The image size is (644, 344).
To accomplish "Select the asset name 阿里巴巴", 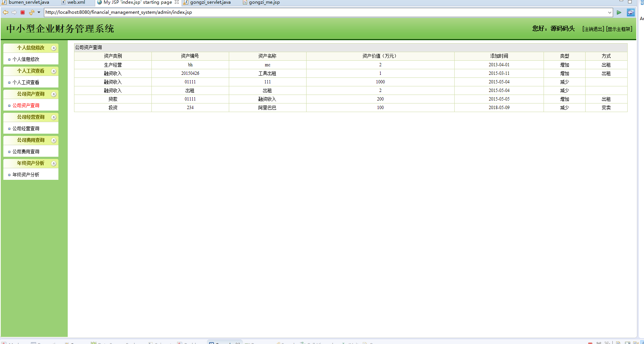I will pos(267,108).
